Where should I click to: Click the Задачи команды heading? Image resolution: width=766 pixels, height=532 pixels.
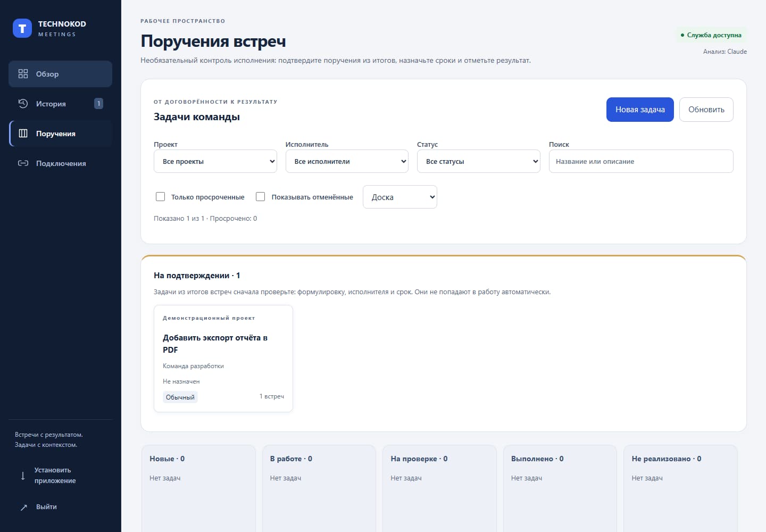197,117
